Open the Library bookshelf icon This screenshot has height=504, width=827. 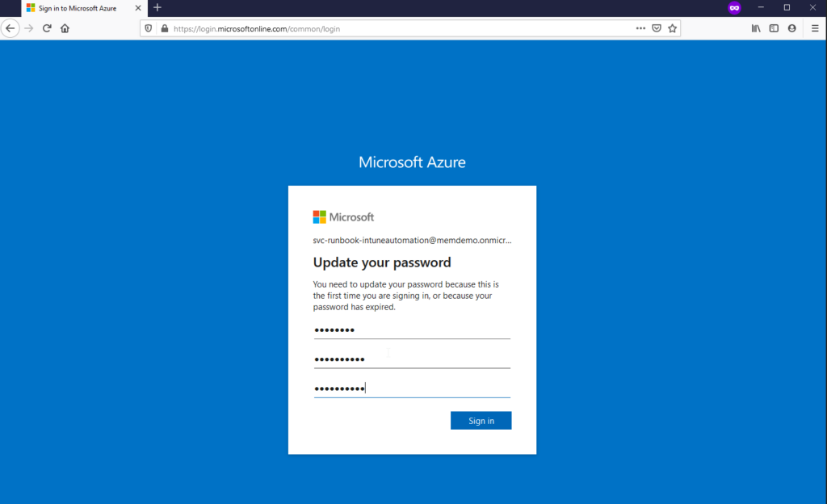pos(756,28)
